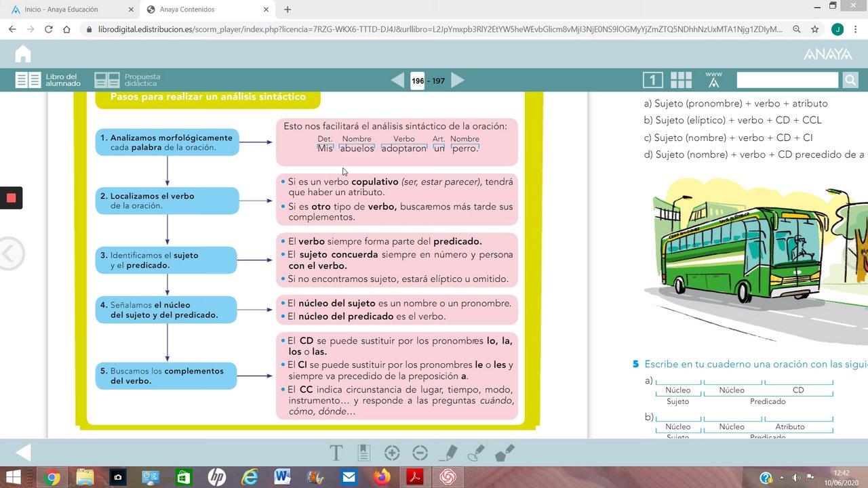This screenshot has width=868, height=488.
Task: Select the eraser tool
Action: tap(505, 453)
